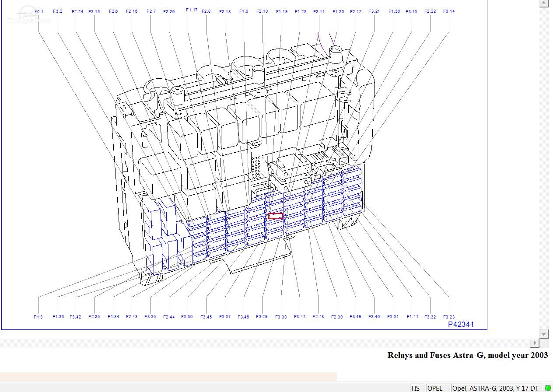Click the F3.21 fuse label
This screenshot has width=553, height=392.
tap(374, 11)
